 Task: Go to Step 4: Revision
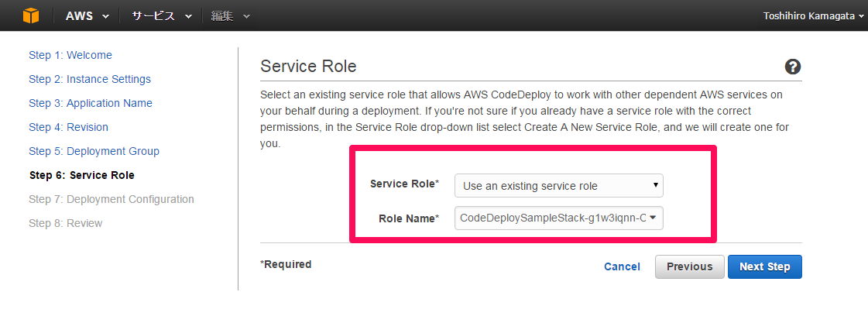(69, 127)
